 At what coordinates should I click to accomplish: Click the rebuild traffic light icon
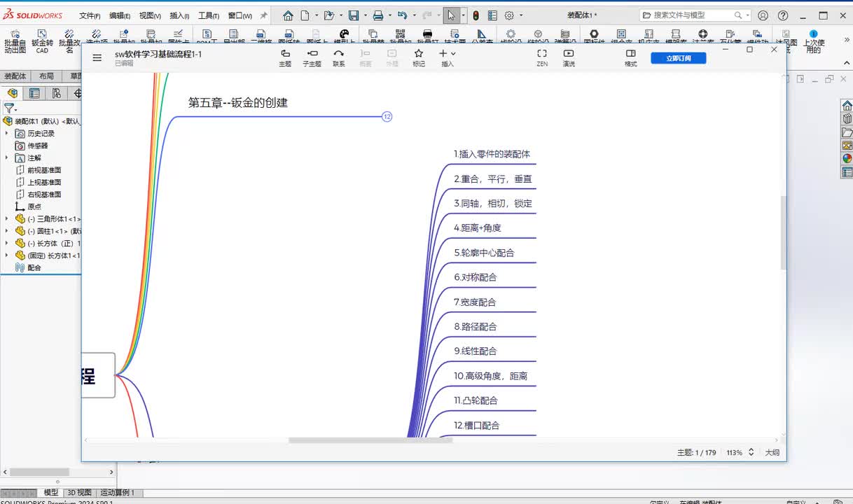tap(476, 15)
